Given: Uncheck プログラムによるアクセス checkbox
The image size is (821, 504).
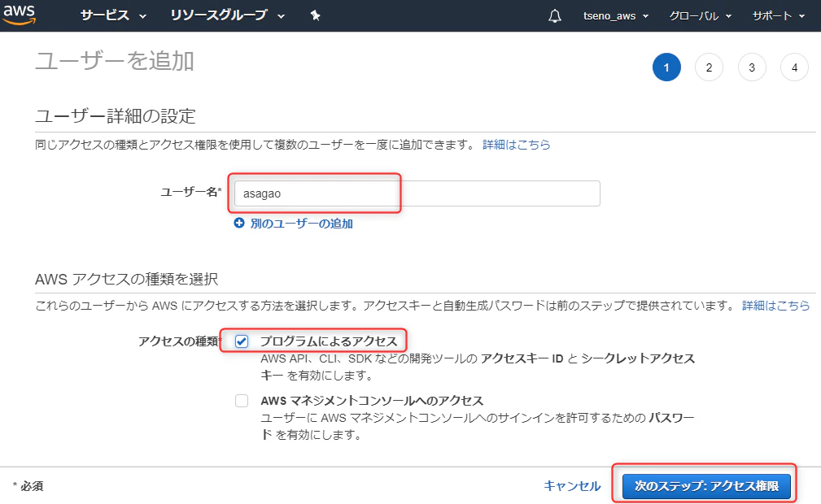Looking at the screenshot, I should (242, 341).
